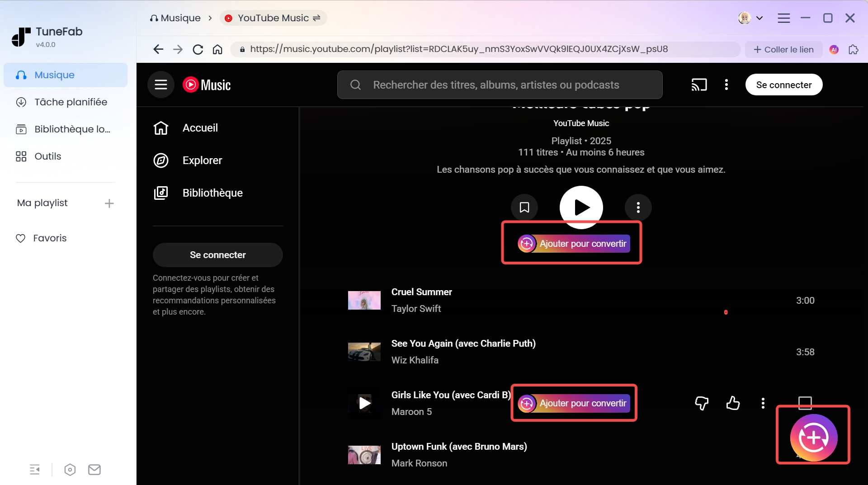Open the feedback envelope icon
The height and width of the screenshot is (485, 868).
click(94, 470)
